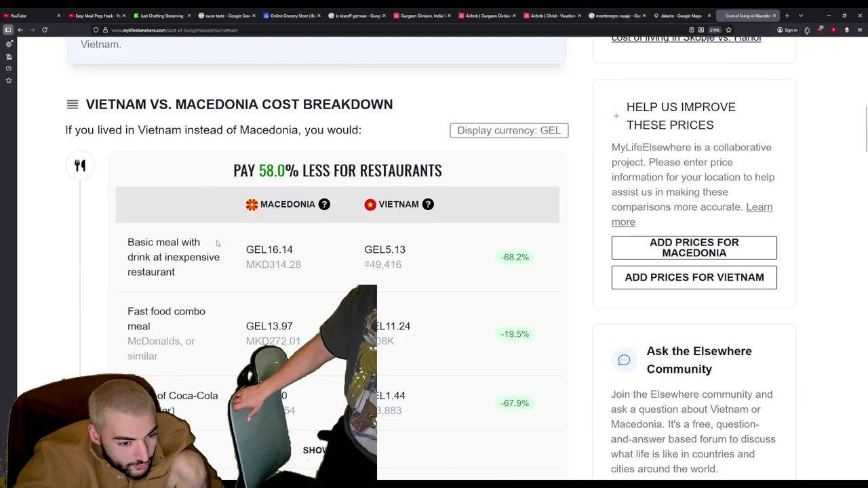
Task: Toggle the browser sidebar panel button
Action: tap(8, 30)
